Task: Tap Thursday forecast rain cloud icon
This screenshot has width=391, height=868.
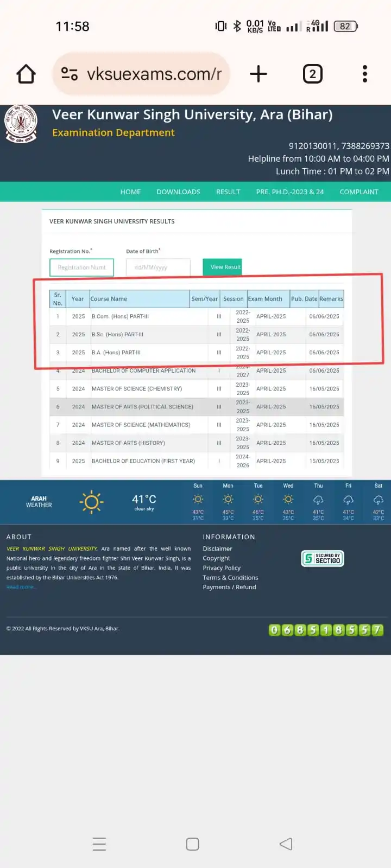Action: pos(318,499)
